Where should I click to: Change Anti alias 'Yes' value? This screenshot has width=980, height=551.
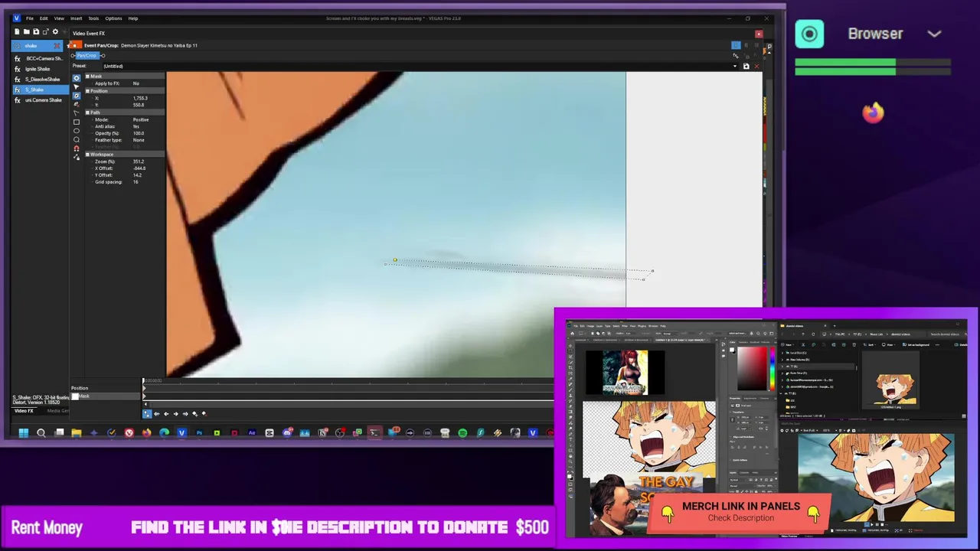[136, 126]
